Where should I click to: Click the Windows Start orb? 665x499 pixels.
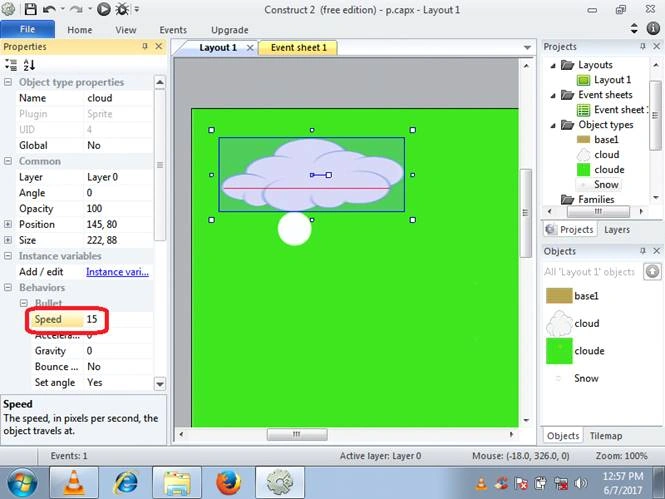pyautogui.click(x=22, y=482)
